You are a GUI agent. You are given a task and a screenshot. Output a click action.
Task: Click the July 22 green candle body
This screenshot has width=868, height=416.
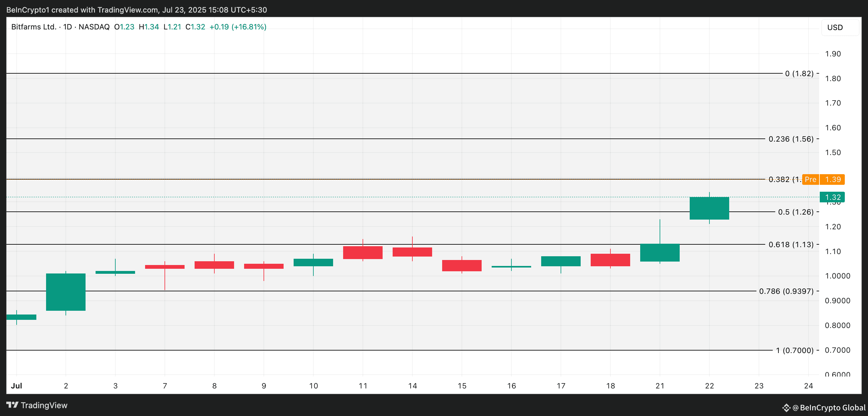[709, 208]
